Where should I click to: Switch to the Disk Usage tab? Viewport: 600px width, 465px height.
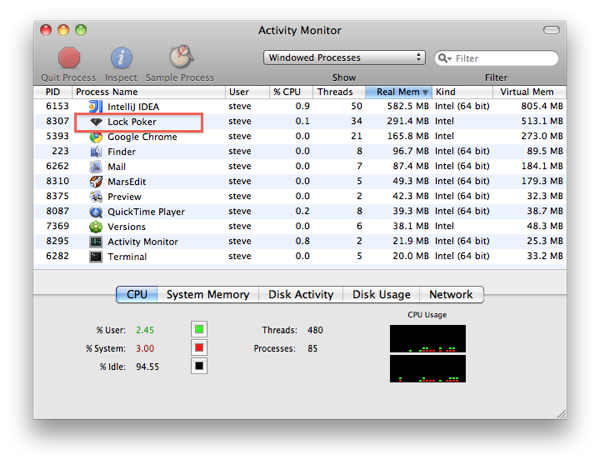tap(381, 294)
